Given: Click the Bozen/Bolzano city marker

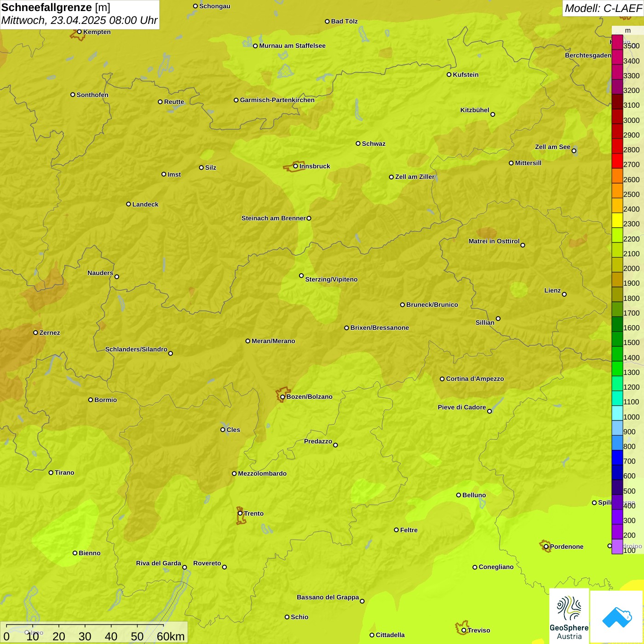Looking at the screenshot, I should (283, 397).
